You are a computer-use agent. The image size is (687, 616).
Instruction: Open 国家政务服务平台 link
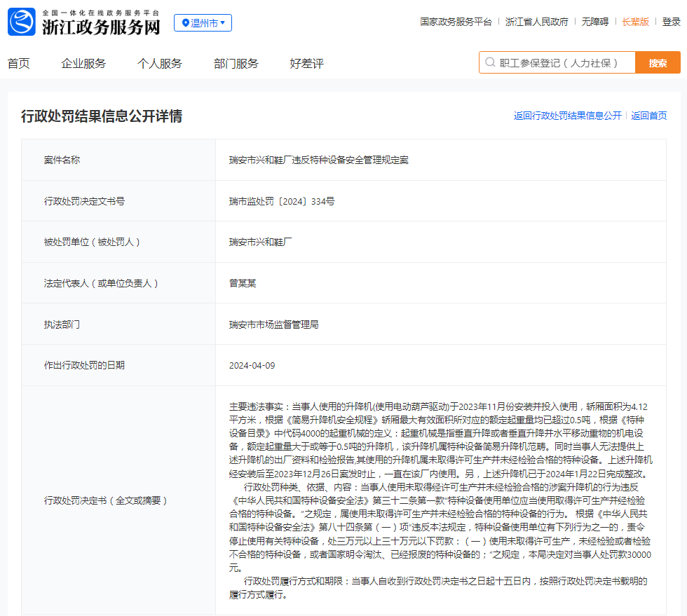(x=456, y=22)
